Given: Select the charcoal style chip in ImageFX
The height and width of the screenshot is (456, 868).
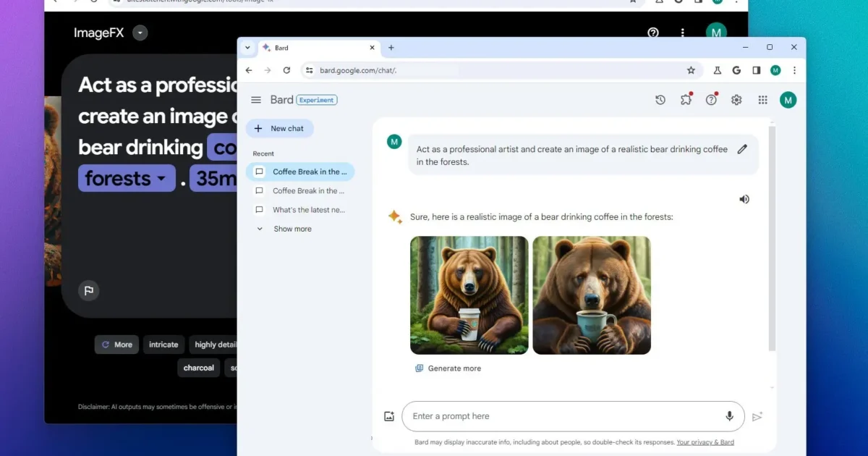Looking at the screenshot, I should 199,368.
